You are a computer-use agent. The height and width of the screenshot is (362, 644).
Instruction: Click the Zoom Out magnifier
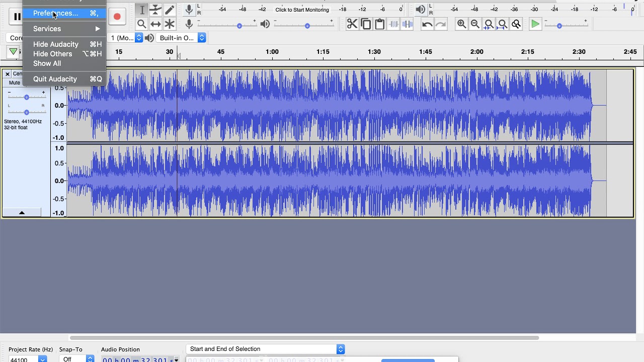click(x=475, y=24)
